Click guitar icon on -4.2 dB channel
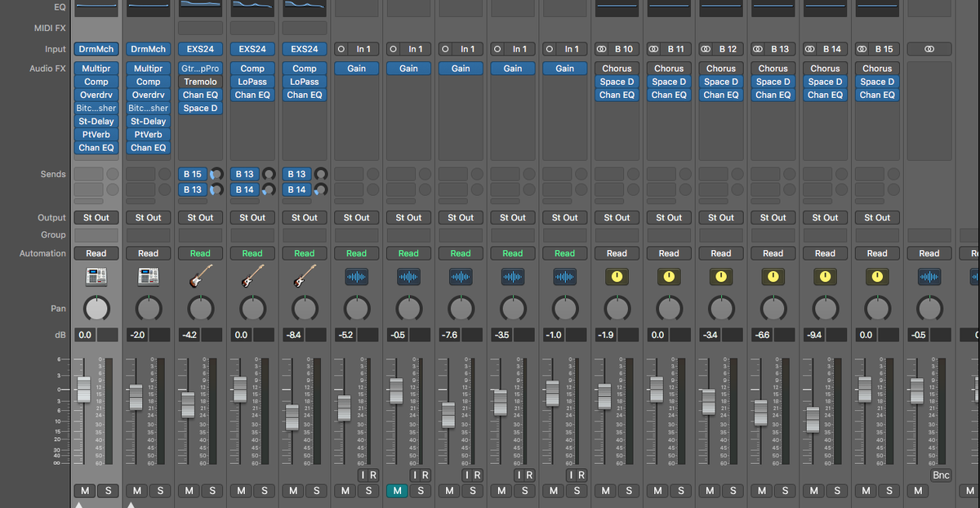The height and width of the screenshot is (508, 980). pos(200,277)
